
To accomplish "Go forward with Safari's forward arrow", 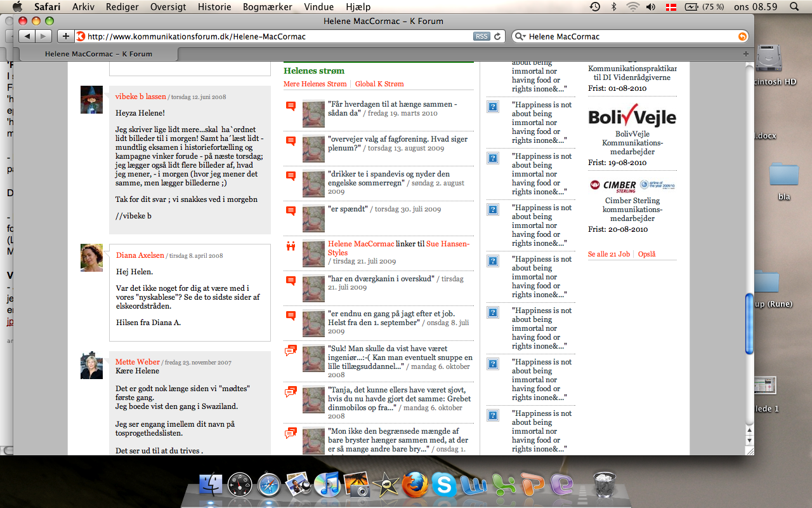I will [44, 36].
